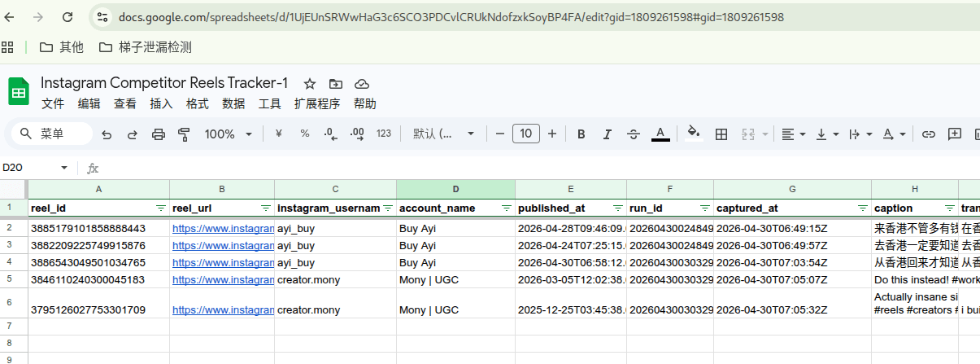The height and width of the screenshot is (364, 980).
Task: Open the 扩展程序 menu
Action: pos(317,104)
